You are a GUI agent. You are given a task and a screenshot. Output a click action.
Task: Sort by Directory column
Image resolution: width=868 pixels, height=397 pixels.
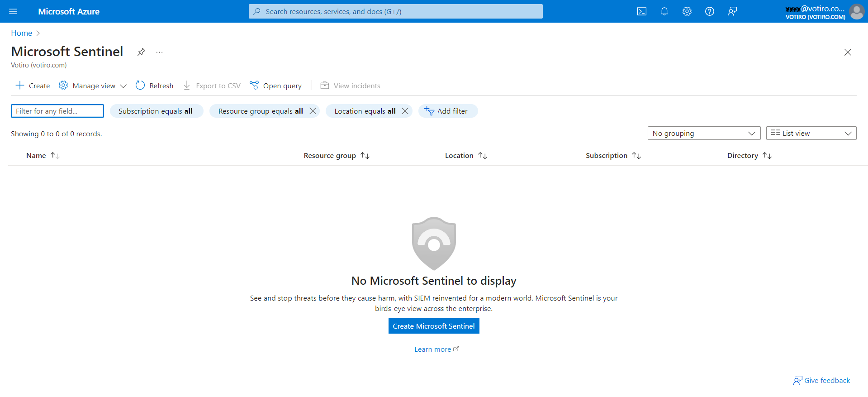click(x=749, y=155)
